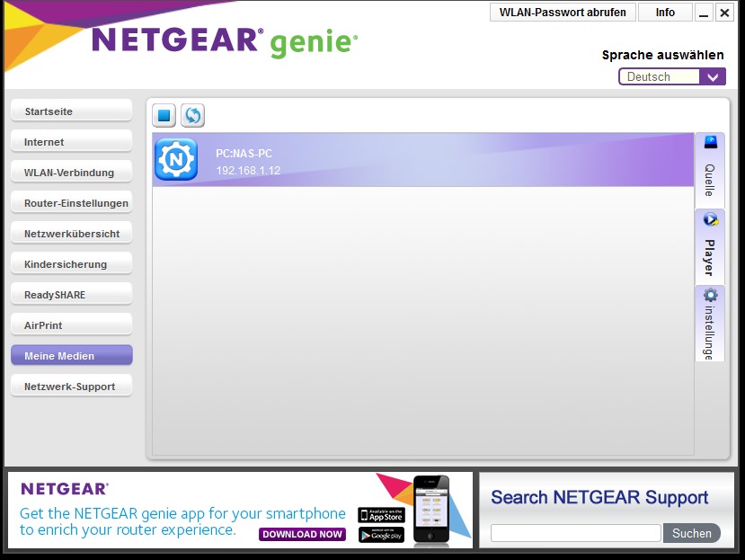Select the NAS-PC gear device icon
The width and height of the screenshot is (745, 560).
coord(176,160)
